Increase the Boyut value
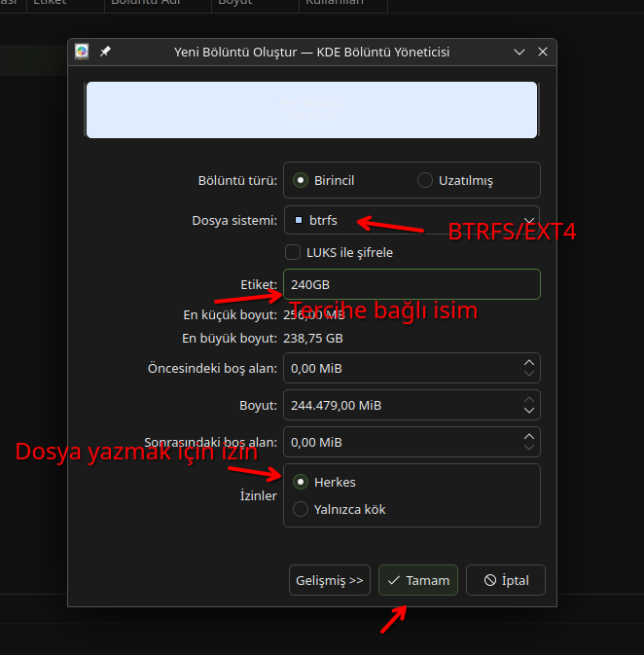Screen dimensions: 644x655 529,400
